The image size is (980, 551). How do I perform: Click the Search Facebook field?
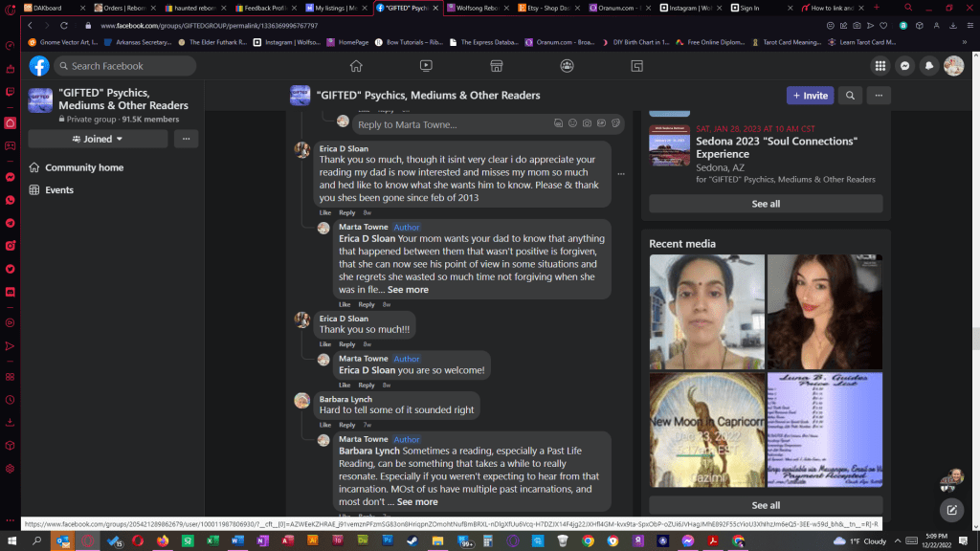[x=124, y=66]
